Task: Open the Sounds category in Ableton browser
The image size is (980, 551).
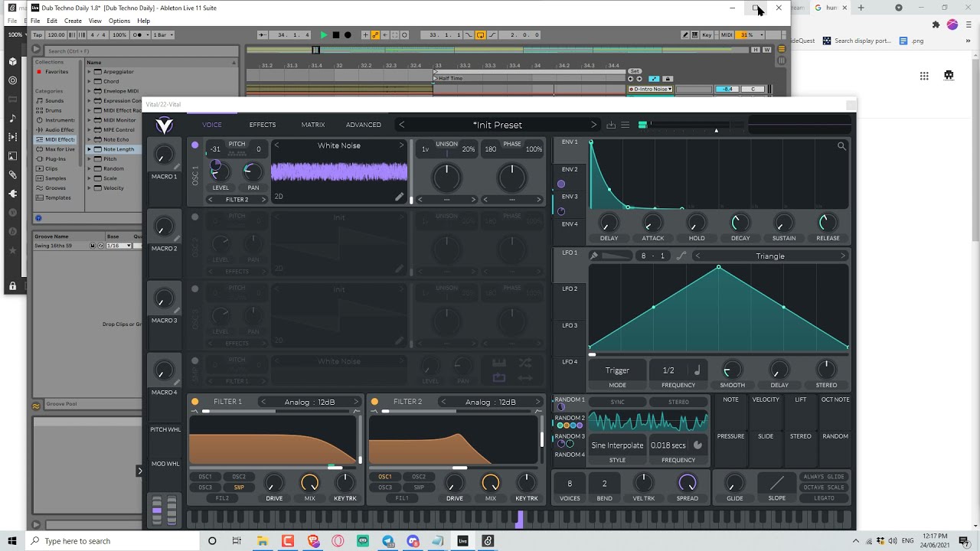Action: 54,100
